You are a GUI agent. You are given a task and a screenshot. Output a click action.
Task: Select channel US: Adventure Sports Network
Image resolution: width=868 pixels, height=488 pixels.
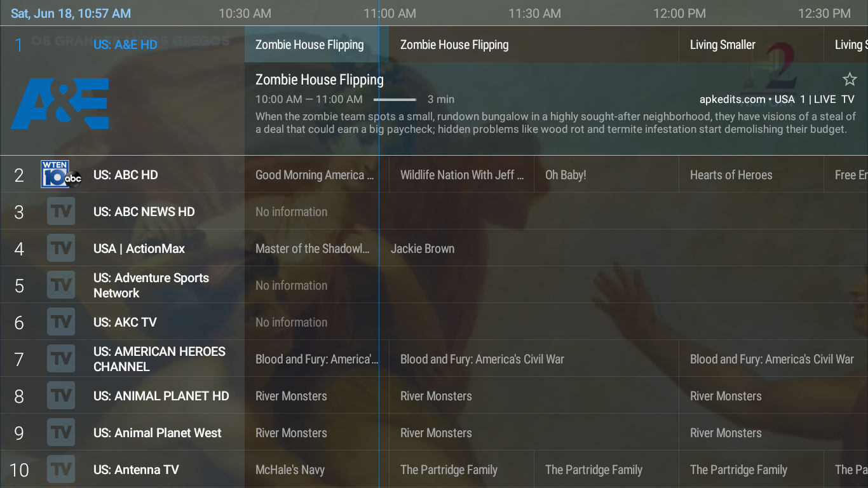pos(151,285)
